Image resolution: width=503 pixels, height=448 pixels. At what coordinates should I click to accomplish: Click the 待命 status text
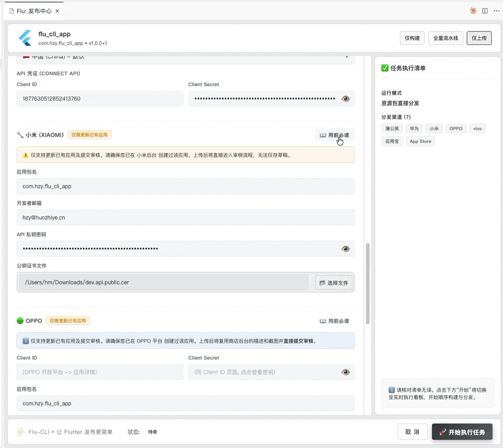(152, 432)
